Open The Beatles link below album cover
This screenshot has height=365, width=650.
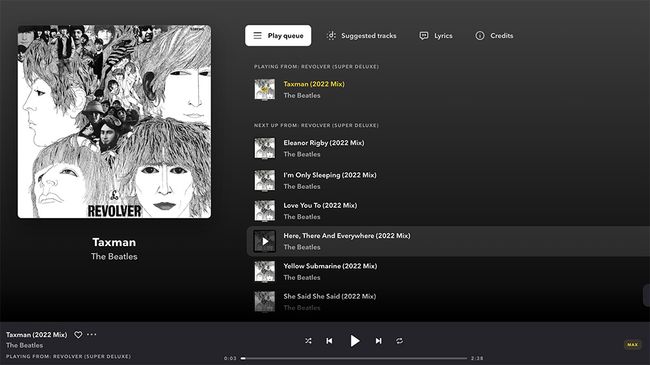coord(114,257)
